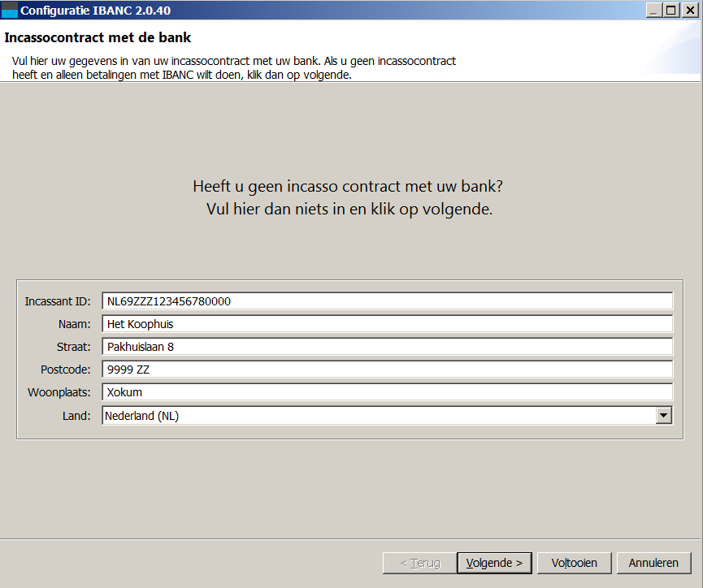The width and height of the screenshot is (703, 588).
Task: Minimize the Configuratie IBANC window
Action: (654, 11)
